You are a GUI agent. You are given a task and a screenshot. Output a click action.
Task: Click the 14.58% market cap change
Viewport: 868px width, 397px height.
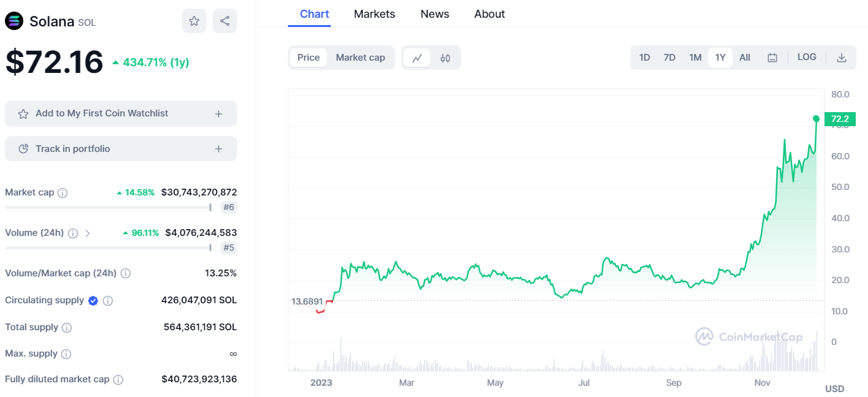[x=136, y=192]
